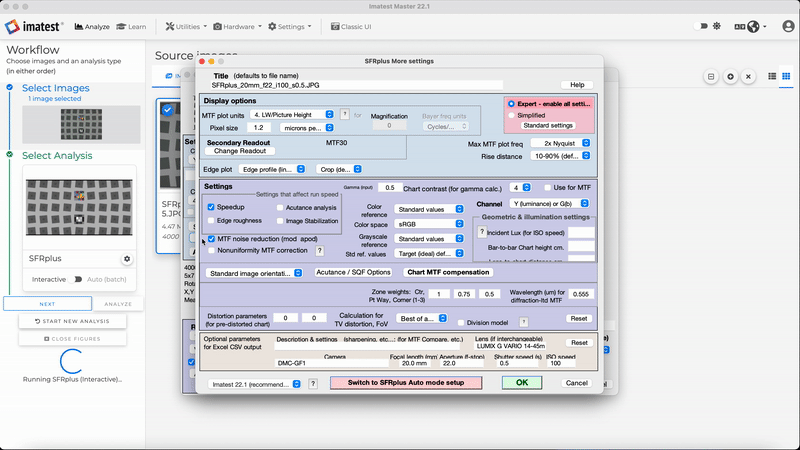Click Close Figures button
The image size is (800, 450).
tap(72, 339)
